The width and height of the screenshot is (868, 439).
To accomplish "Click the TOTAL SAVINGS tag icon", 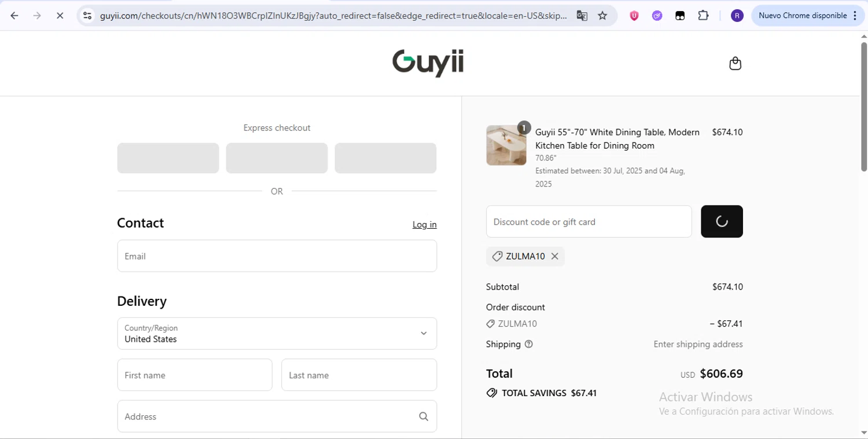I will (x=492, y=393).
